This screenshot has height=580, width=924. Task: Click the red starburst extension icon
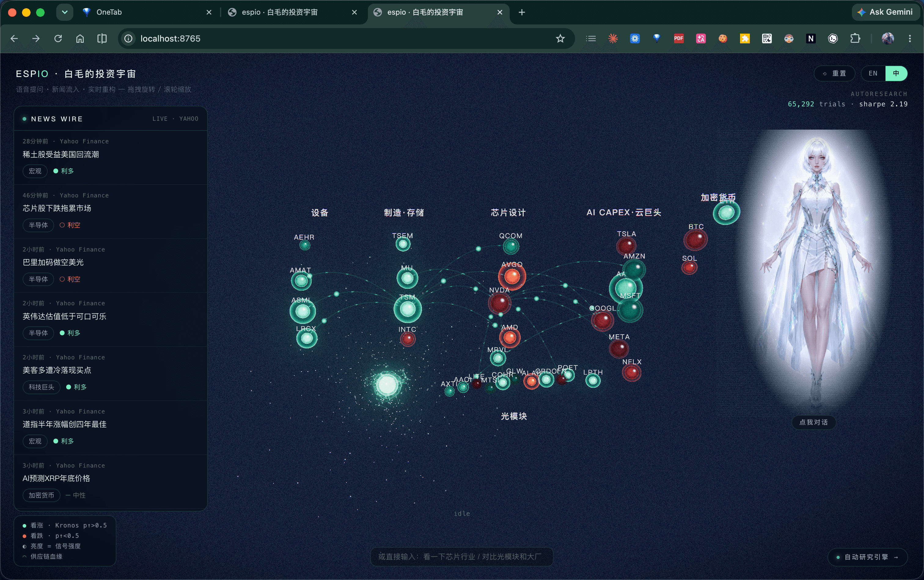coord(613,39)
